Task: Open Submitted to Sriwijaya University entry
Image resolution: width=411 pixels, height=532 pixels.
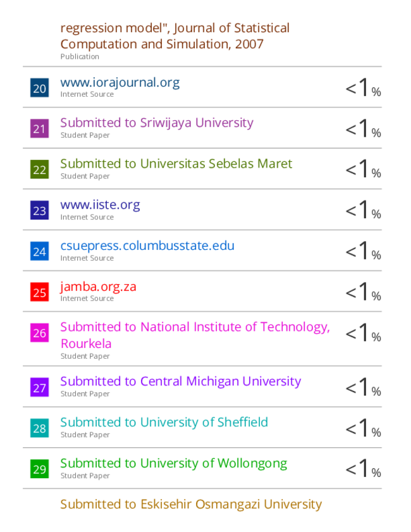Action: [157, 123]
